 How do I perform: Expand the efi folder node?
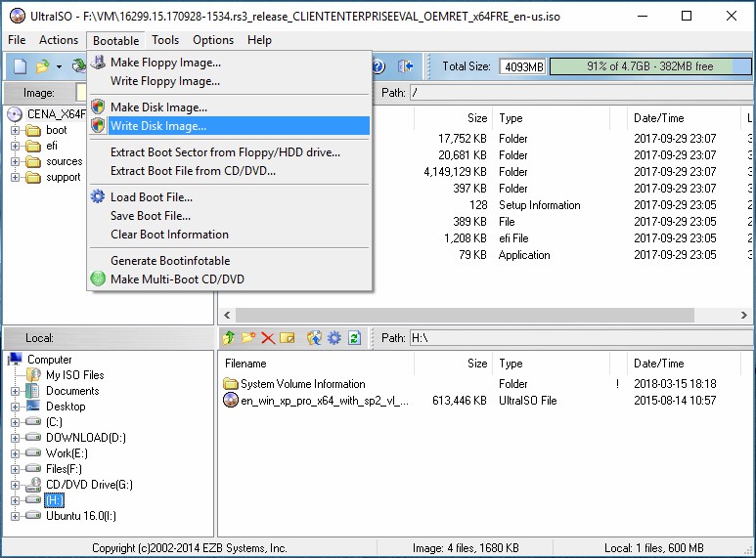[15, 146]
